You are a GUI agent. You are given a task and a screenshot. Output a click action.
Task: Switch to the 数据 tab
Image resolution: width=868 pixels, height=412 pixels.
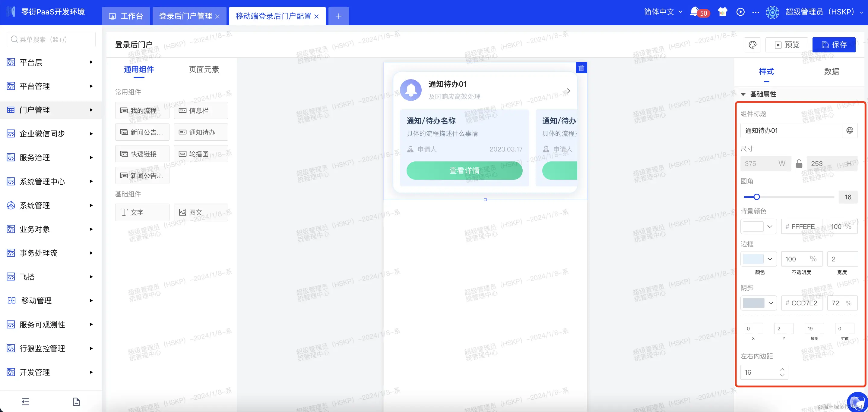(x=831, y=71)
